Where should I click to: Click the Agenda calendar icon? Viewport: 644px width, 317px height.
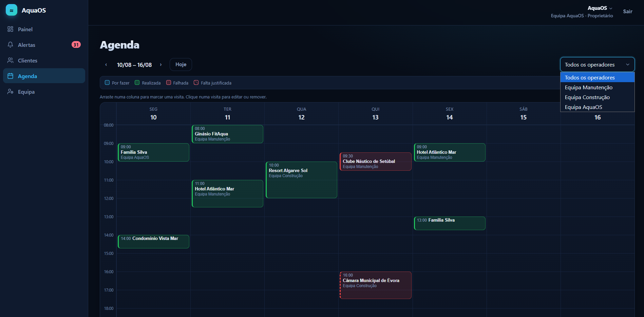[11, 76]
